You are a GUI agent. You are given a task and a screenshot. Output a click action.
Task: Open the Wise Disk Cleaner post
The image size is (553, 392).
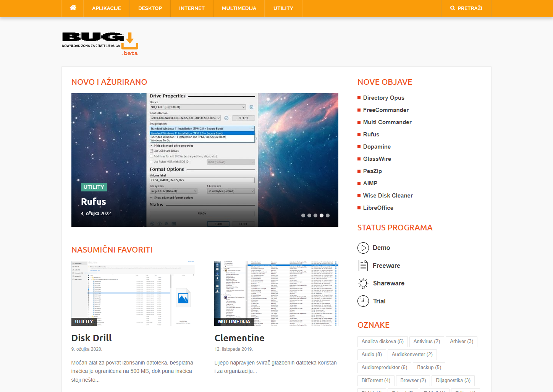point(388,196)
